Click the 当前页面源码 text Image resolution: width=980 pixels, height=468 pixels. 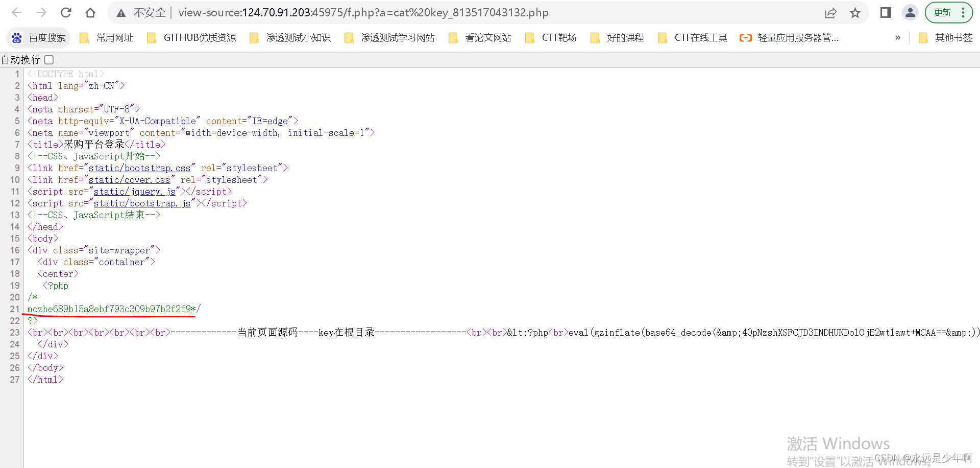(267, 333)
